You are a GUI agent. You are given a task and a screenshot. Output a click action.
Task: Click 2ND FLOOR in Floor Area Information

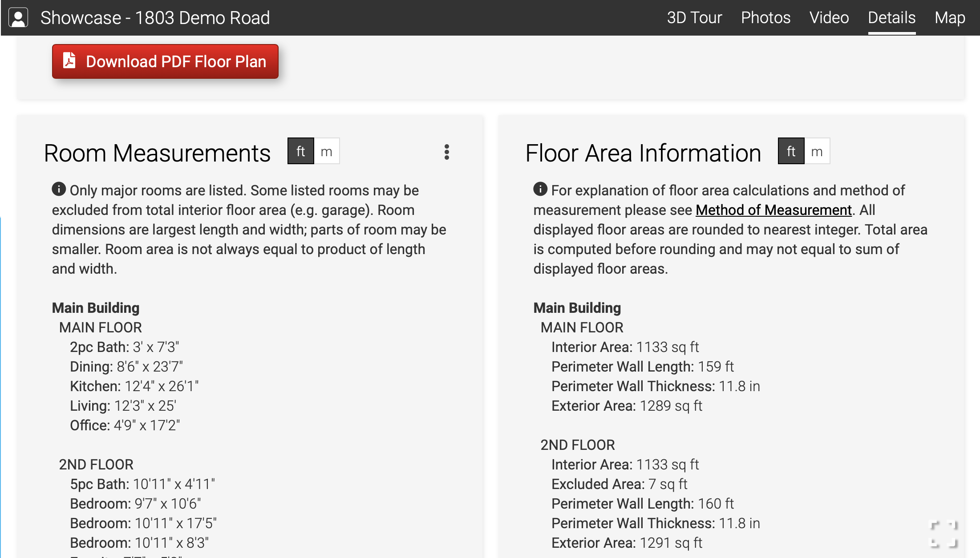[x=578, y=445]
